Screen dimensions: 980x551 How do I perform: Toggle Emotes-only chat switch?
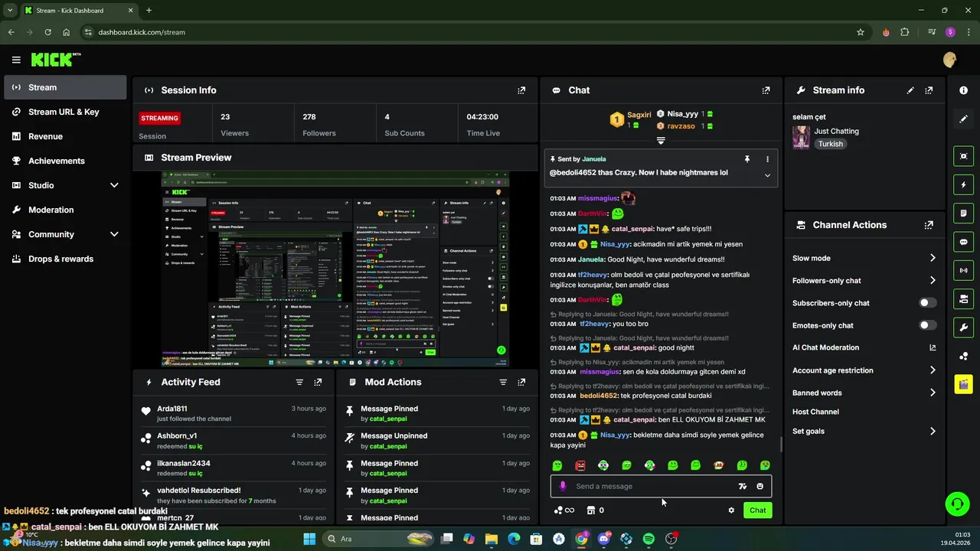[x=927, y=325]
